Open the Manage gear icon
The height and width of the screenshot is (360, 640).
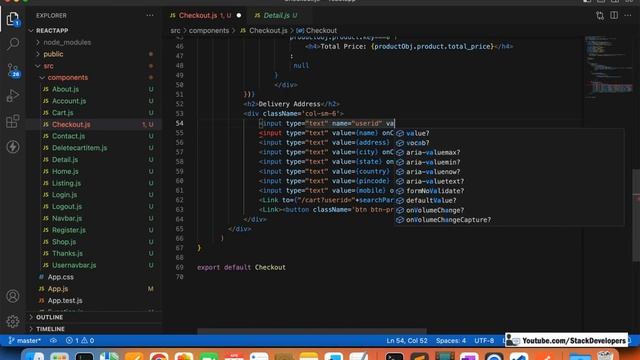point(13,322)
